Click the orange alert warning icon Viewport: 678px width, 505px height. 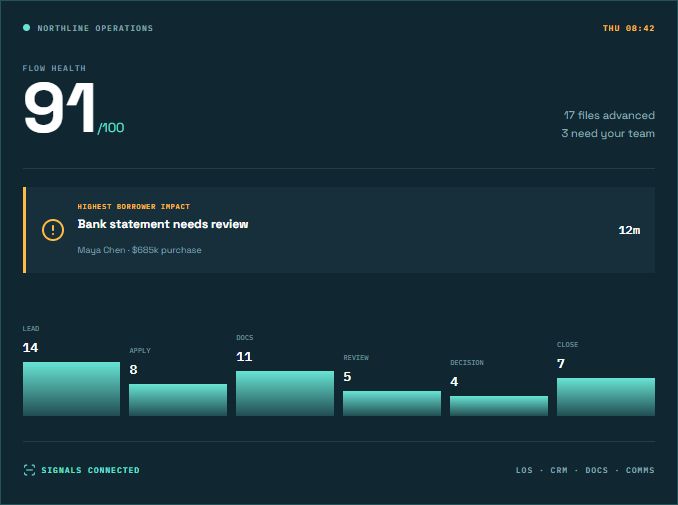point(53,230)
